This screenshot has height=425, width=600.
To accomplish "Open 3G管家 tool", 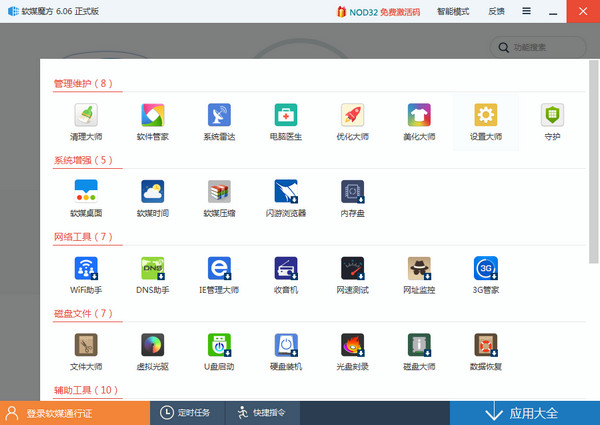I will [x=486, y=275].
